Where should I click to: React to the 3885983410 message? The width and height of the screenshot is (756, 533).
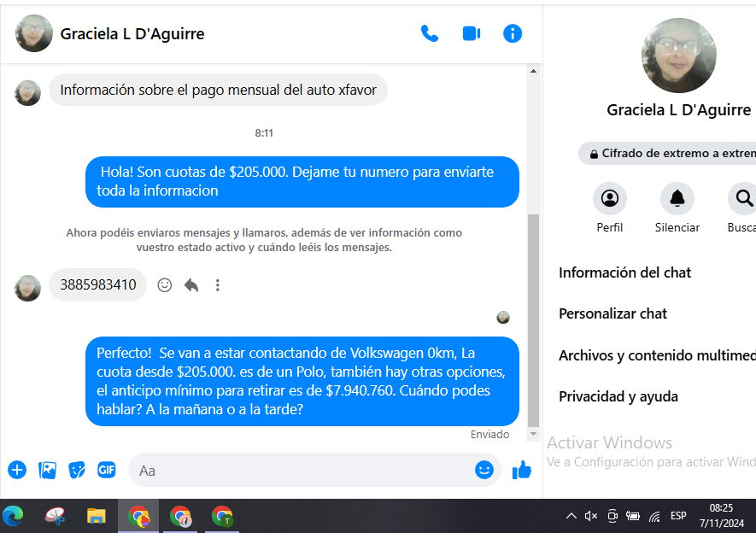pos(165,285)
